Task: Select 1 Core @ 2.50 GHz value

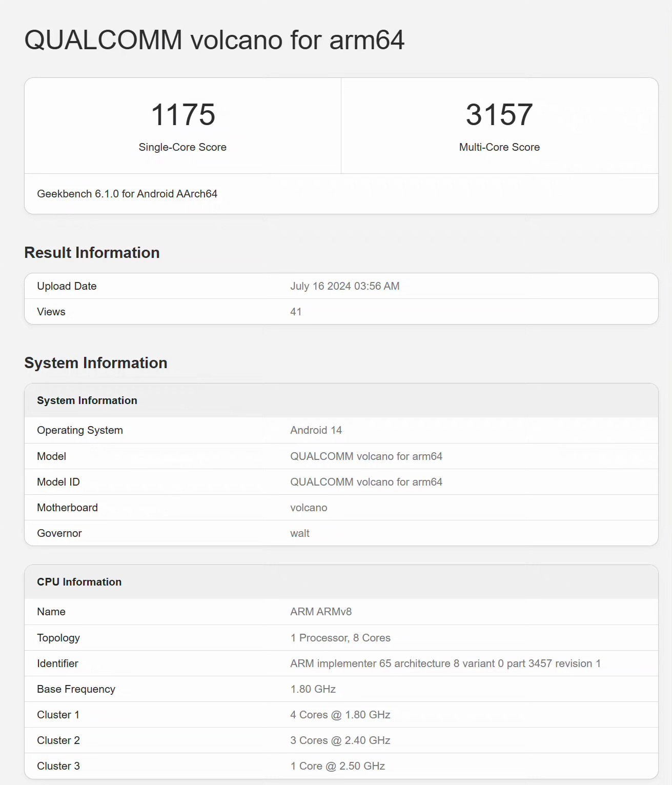Action: tap(338, 766)
